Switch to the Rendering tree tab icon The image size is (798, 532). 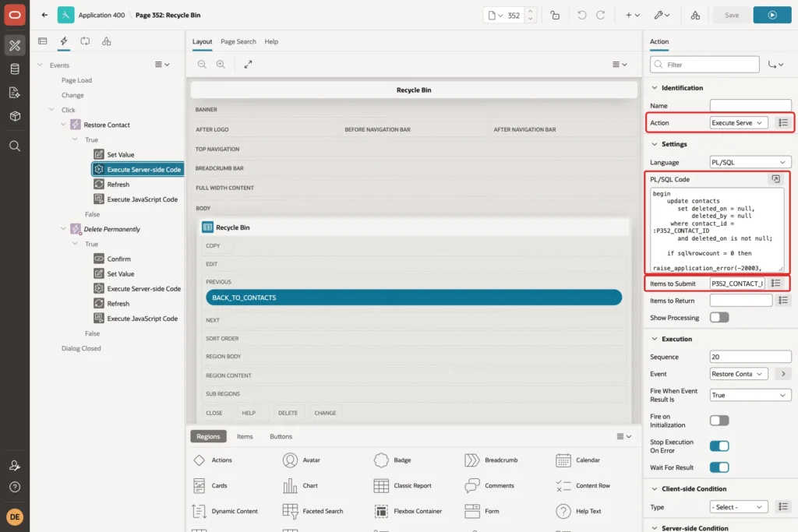(43, 41)
